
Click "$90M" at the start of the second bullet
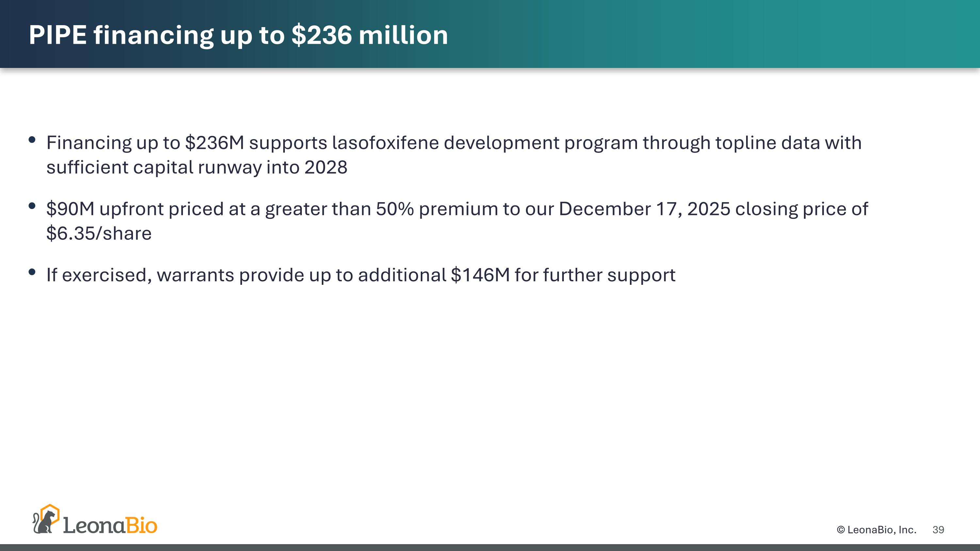tap(70, 209)
